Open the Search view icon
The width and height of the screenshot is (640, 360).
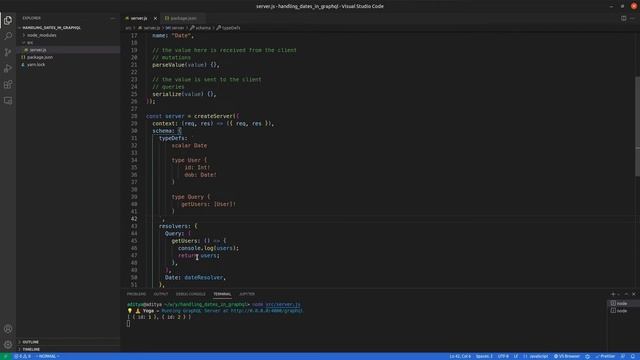click(8, 36)
